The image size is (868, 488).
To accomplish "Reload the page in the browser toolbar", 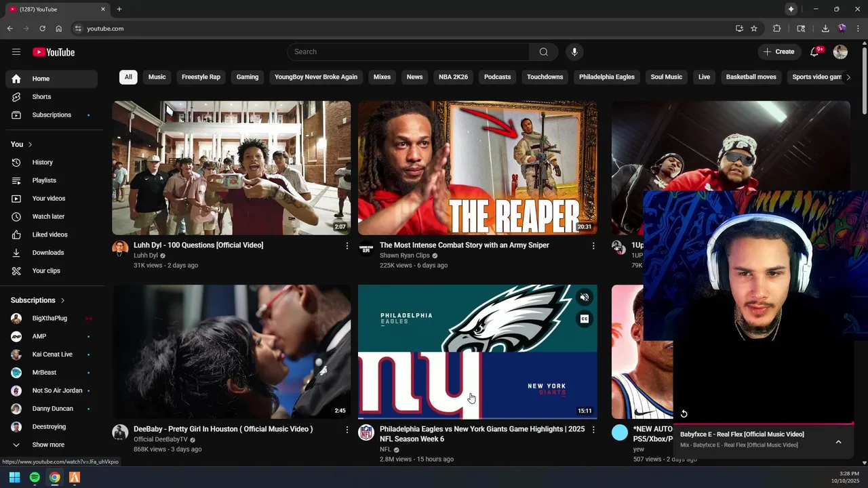I will click(x=42, y=28).
